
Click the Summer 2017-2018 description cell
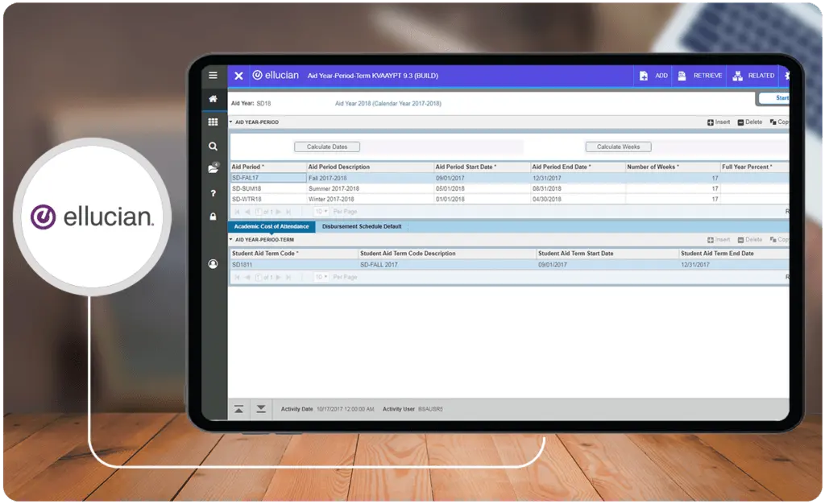pyautogui.click(x=370, y=188)
